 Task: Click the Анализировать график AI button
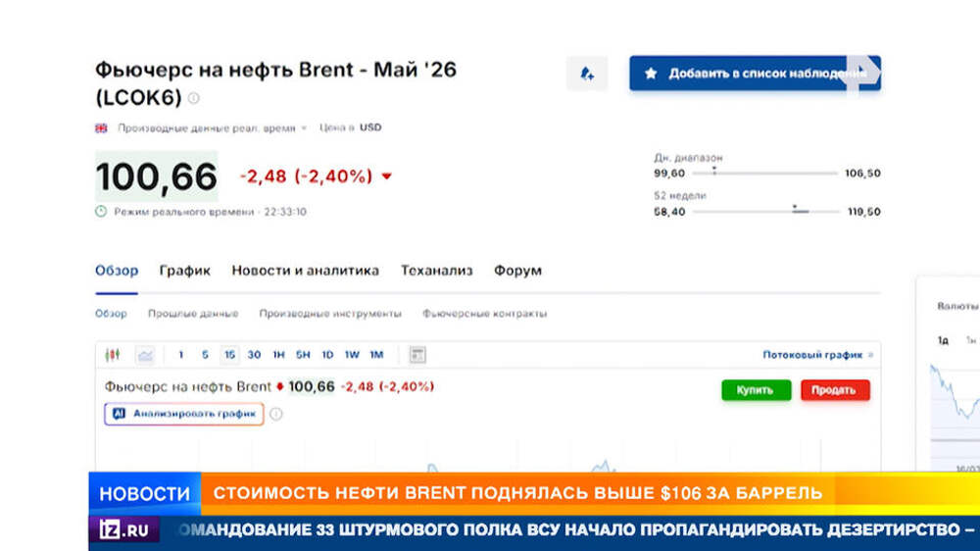tap(183, 414)
